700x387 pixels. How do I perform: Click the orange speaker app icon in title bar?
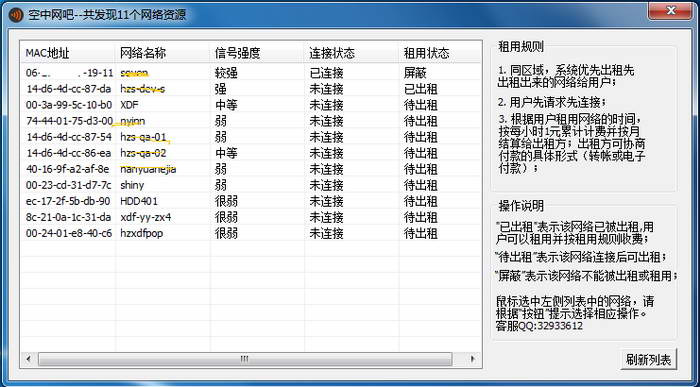click(x=16, y=15)
